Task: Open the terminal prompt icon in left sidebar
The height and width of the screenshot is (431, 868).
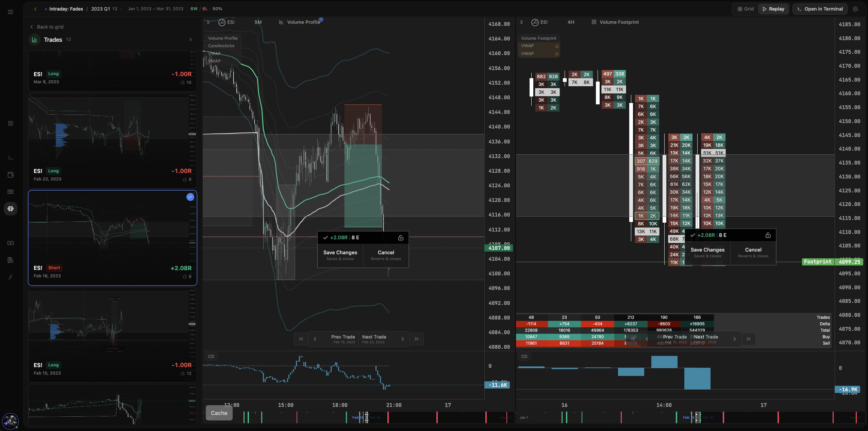Action: pos(11,158)
